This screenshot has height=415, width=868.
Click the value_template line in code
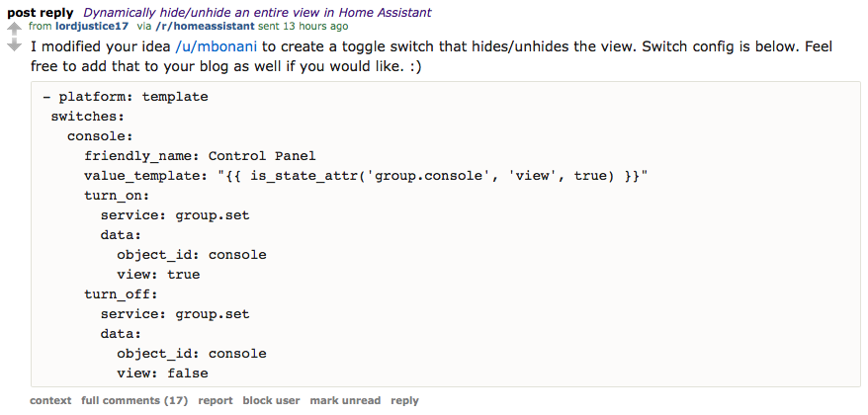point(366,176)
